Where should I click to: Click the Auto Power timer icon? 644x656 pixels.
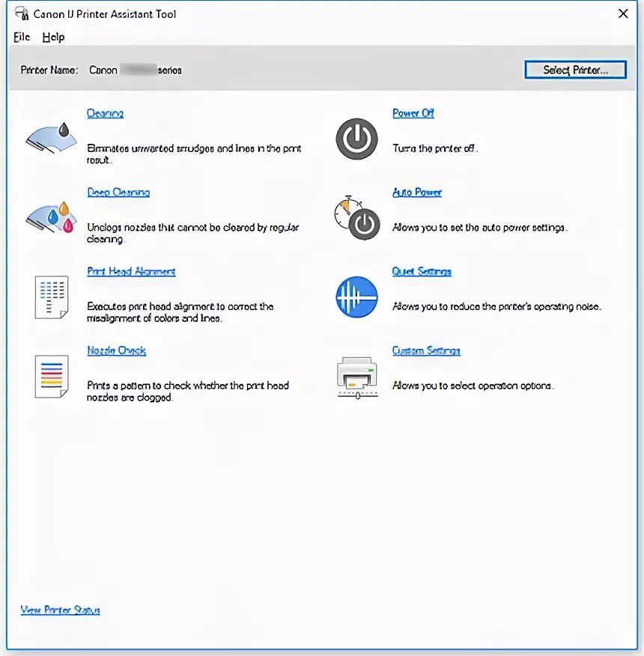pos(357,218)
